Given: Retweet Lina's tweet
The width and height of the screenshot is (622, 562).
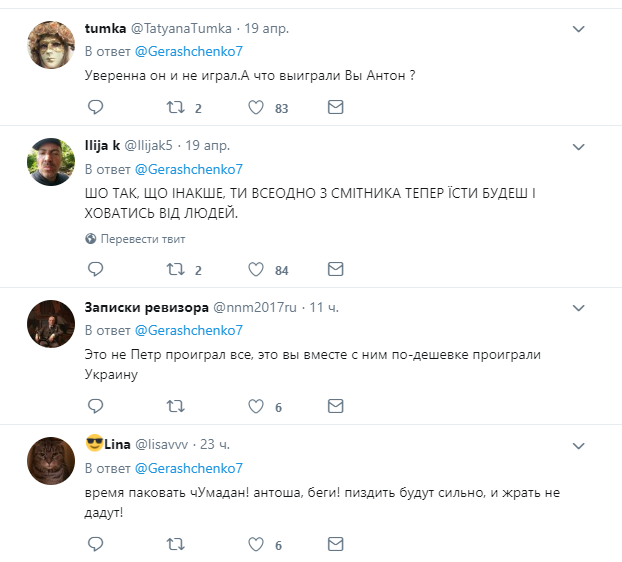Looking at the screenshot, I should pyautogui.click(x=175, y=545).
